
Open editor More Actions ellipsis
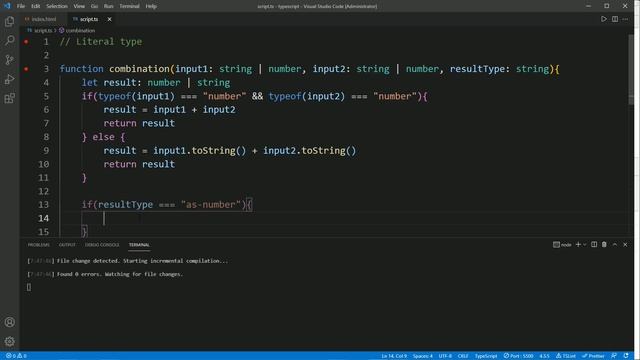click(x=625, y=19)
